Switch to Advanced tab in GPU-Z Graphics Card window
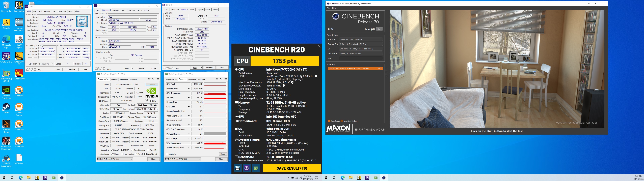The height and width of the screenshot is (181, 644). [123, 79]
